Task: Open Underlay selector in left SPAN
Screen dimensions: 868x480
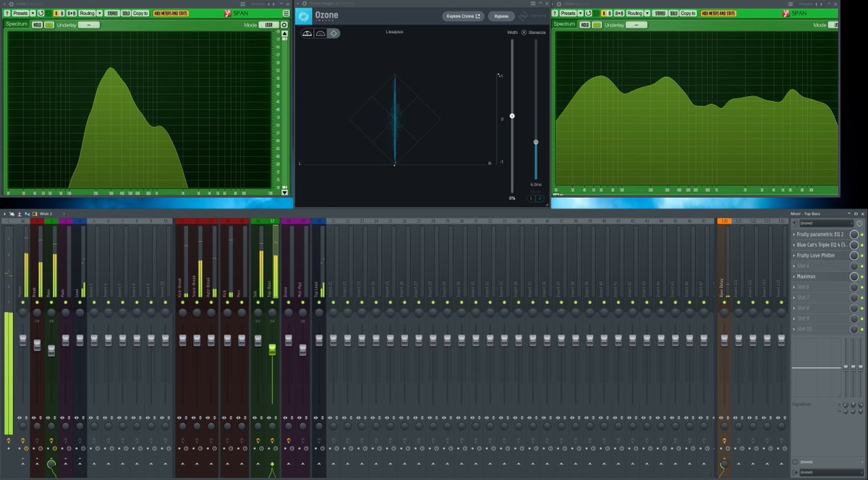Action: 89,25
